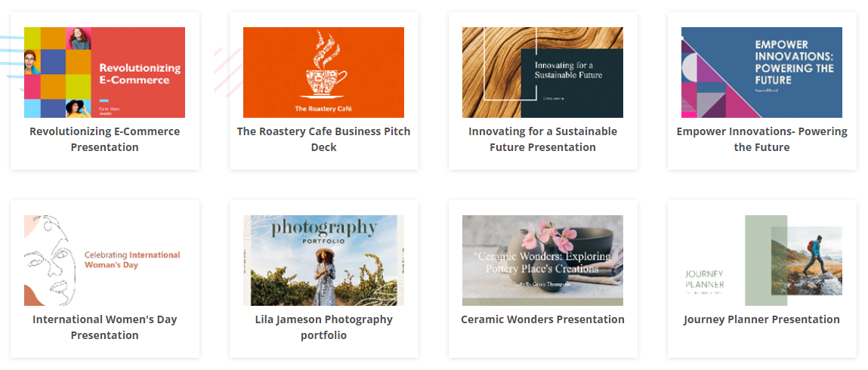Open "Lila Jameson Photography portfolio" title link
Viewport: 868px width, 370px height.
323,327
